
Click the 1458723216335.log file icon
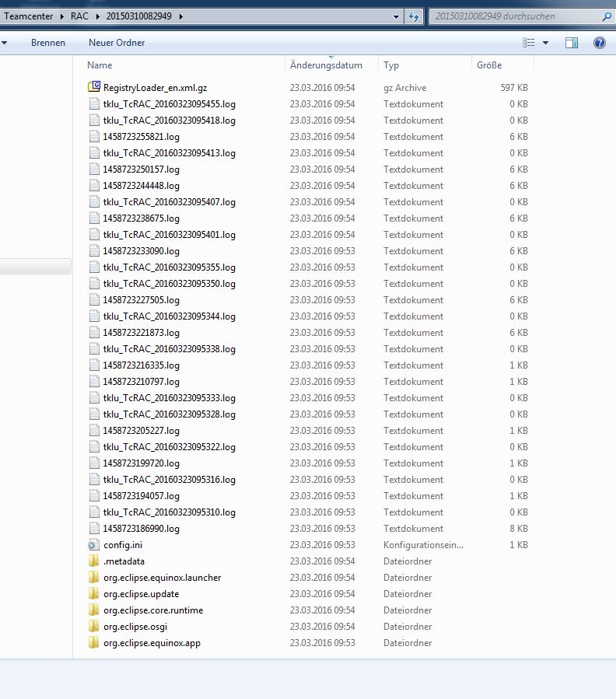click(94, 365)
